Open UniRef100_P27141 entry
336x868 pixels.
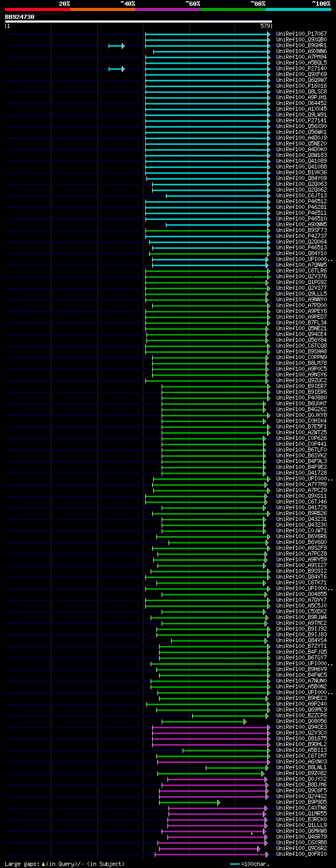(301, 121)
